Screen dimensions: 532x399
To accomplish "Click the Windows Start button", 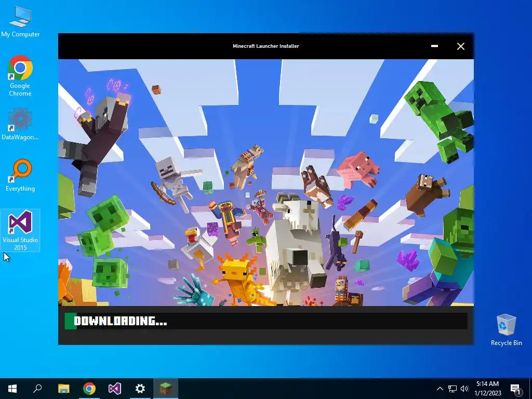I will 12,389.
